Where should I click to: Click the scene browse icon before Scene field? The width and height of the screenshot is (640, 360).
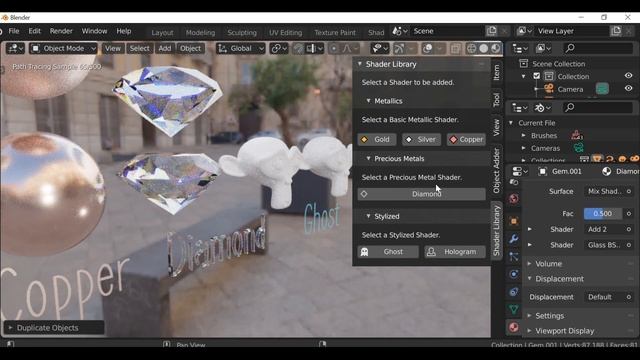click(400, 31)
